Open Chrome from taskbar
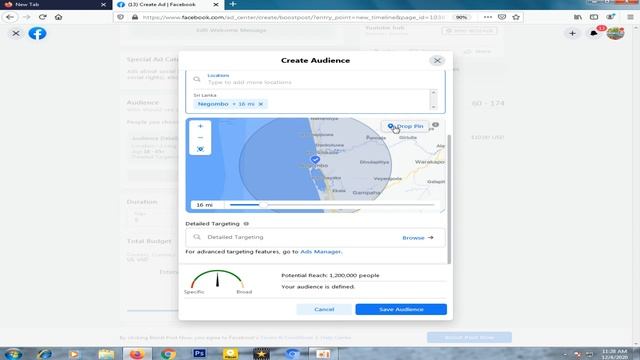The image size is (640, 360). pos(168,354)
